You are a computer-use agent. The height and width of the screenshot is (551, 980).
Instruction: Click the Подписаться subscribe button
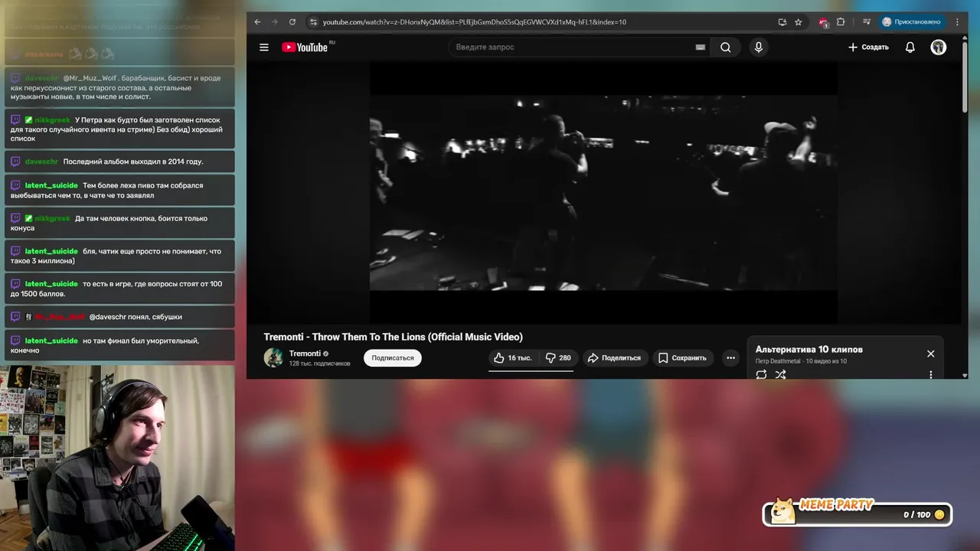point(393,357)
